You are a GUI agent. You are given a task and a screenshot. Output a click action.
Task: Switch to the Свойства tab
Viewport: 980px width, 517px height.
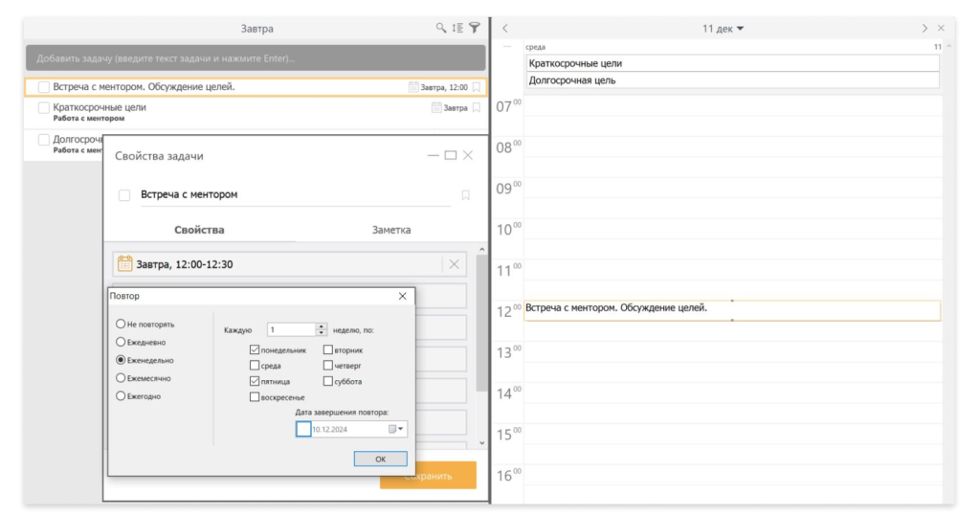199,230
